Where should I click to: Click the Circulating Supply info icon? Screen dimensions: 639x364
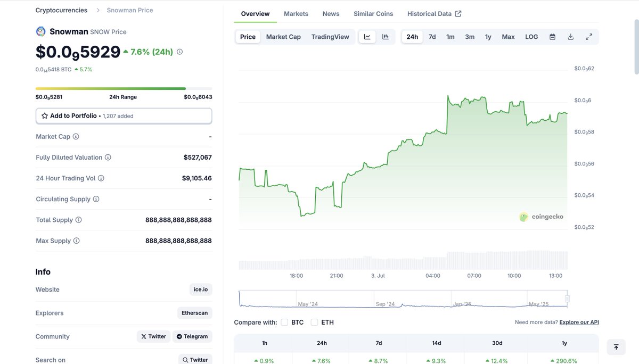point(96,199)
